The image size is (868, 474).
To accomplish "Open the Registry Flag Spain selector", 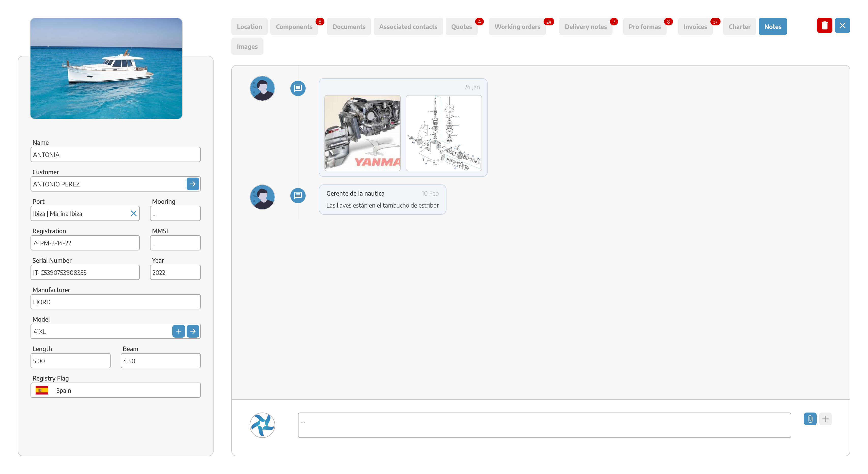I will click(116, 390).
